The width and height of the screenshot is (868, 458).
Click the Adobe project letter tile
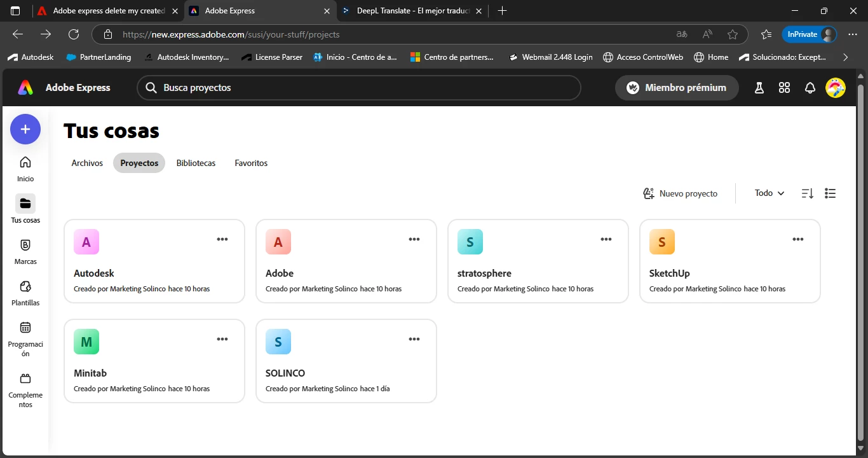coord(278,242)
